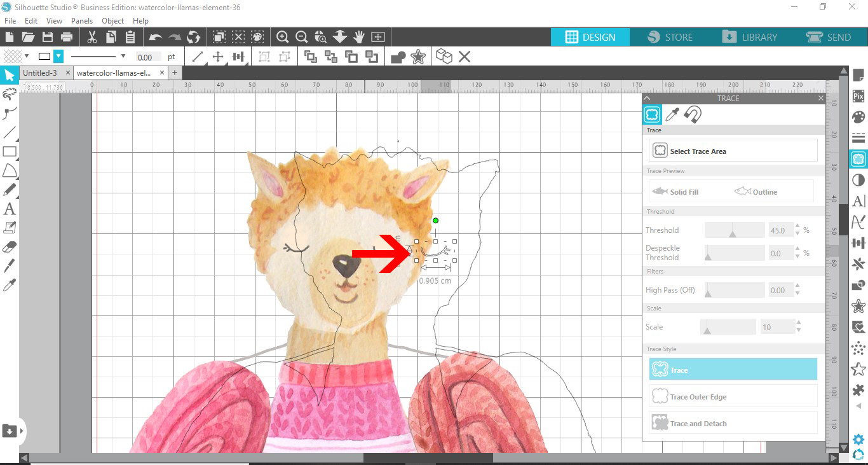Paste from the clipboard icon
The image size is (868, 465).
(x=130, y=37)
